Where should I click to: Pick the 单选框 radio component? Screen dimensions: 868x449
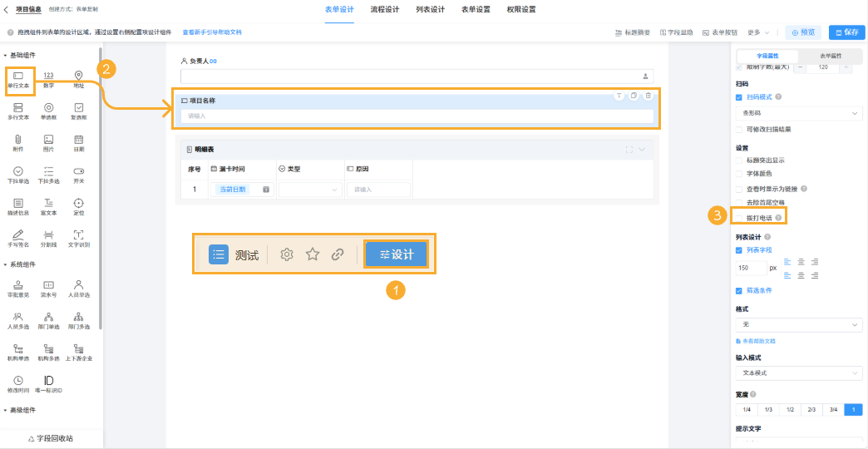49,111
